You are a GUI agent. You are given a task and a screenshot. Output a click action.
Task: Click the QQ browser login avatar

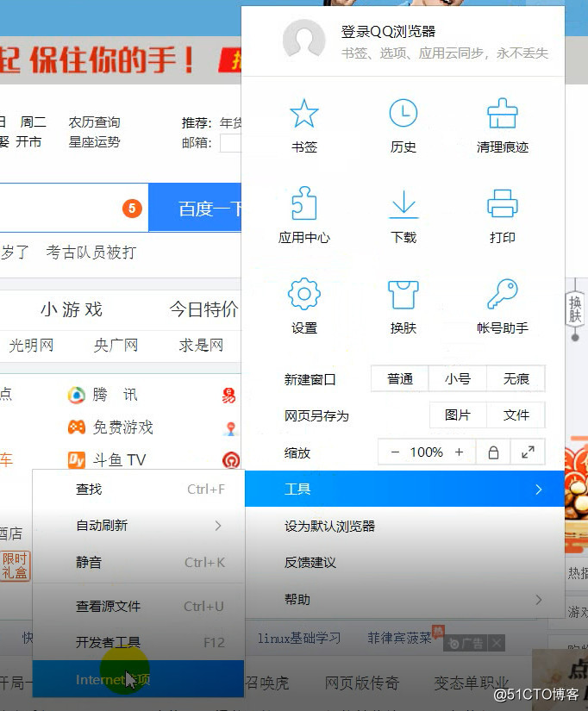[303, 41]
